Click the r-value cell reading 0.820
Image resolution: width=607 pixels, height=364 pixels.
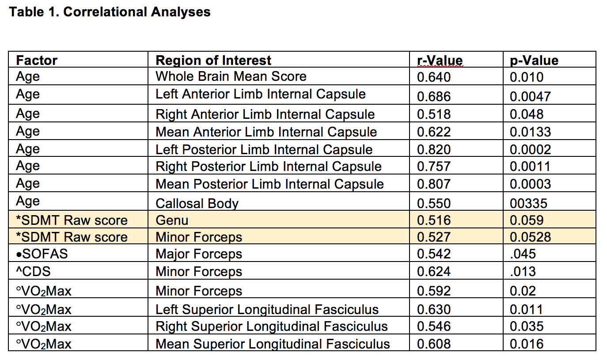(x=433, y=149)
